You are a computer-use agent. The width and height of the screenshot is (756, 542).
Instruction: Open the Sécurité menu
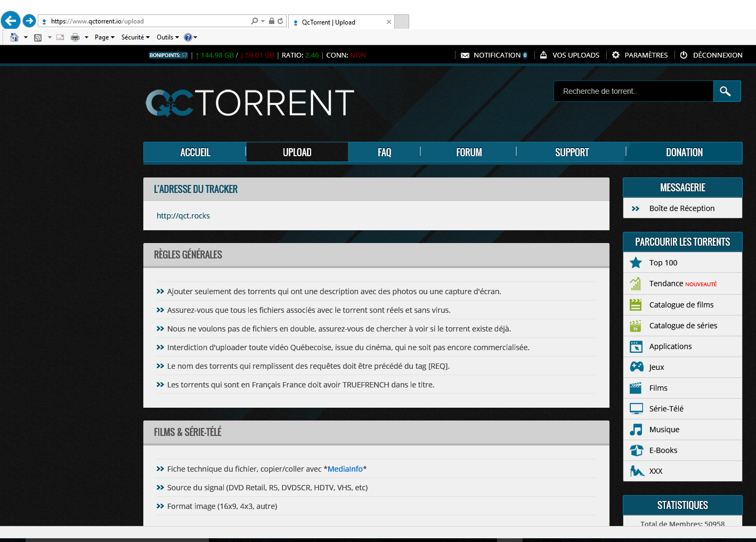(x=135, y=37)
